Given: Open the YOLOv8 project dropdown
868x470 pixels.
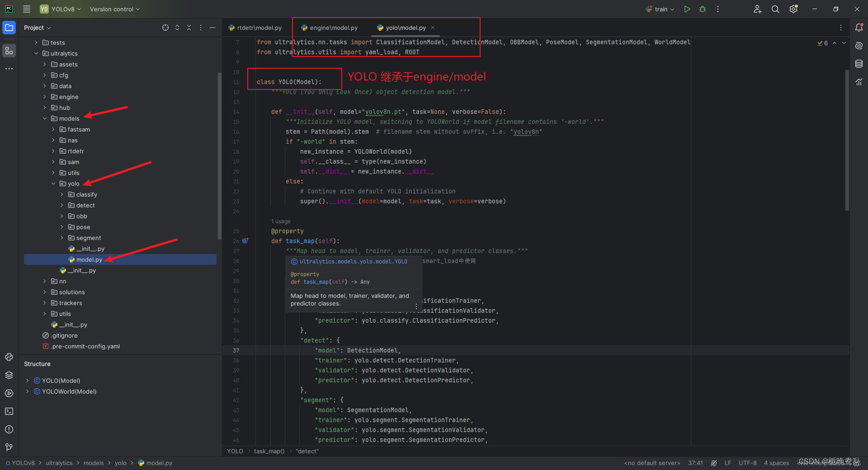Looking at the screenshot, I should (x=61, y=9).
